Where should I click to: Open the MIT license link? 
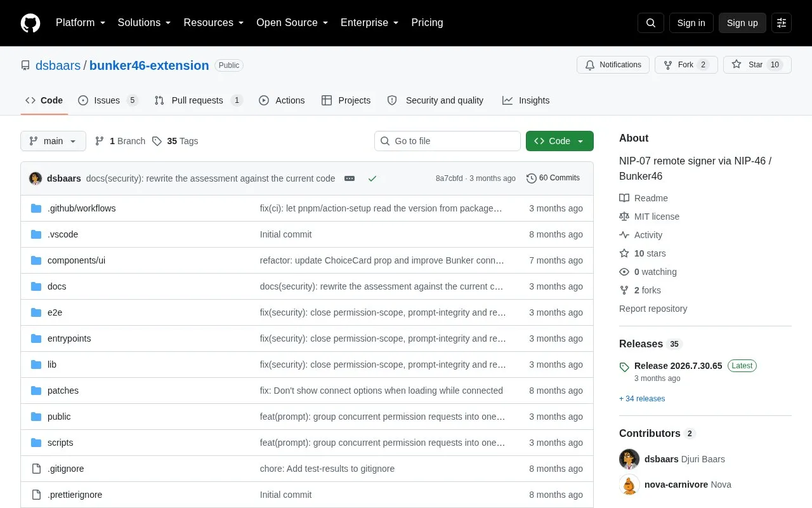pyautogui.click(x=649, y=217)
